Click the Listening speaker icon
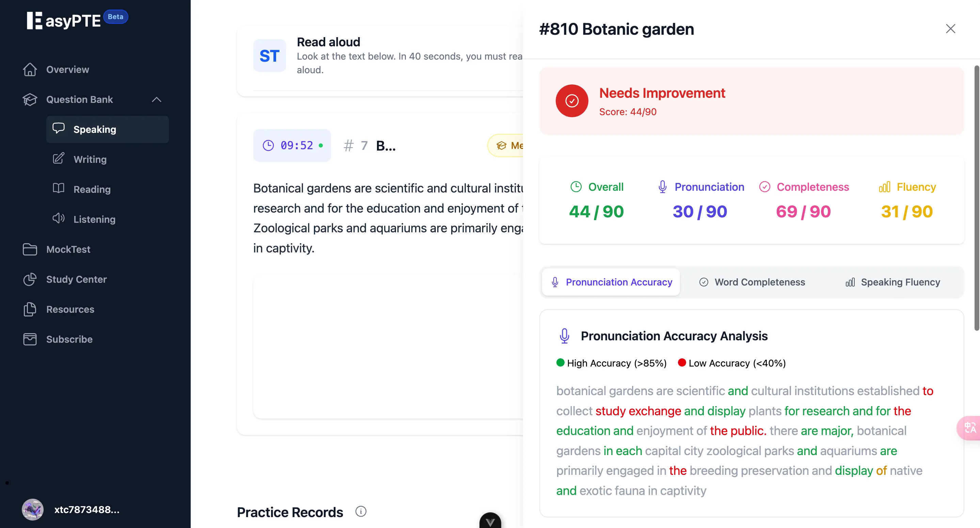 point(58,218)
